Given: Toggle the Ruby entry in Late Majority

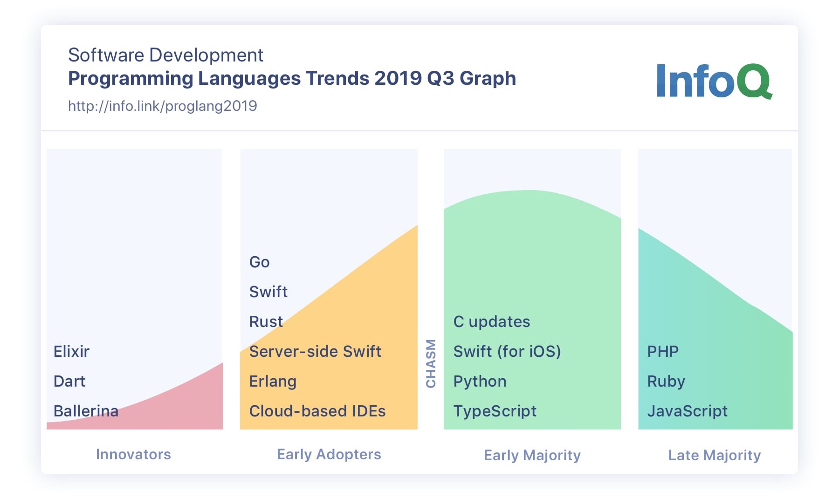Looking at the screenshot, I should pos(666,381).
